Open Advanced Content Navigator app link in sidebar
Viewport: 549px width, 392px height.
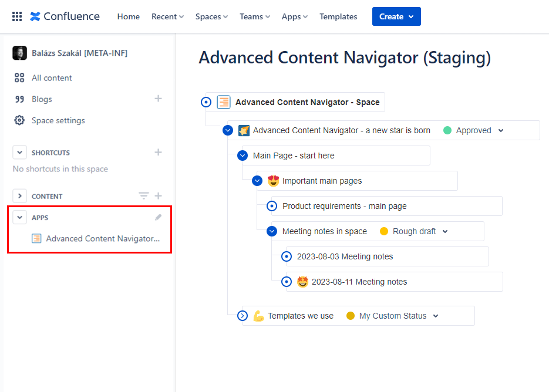tap(103, 238)
